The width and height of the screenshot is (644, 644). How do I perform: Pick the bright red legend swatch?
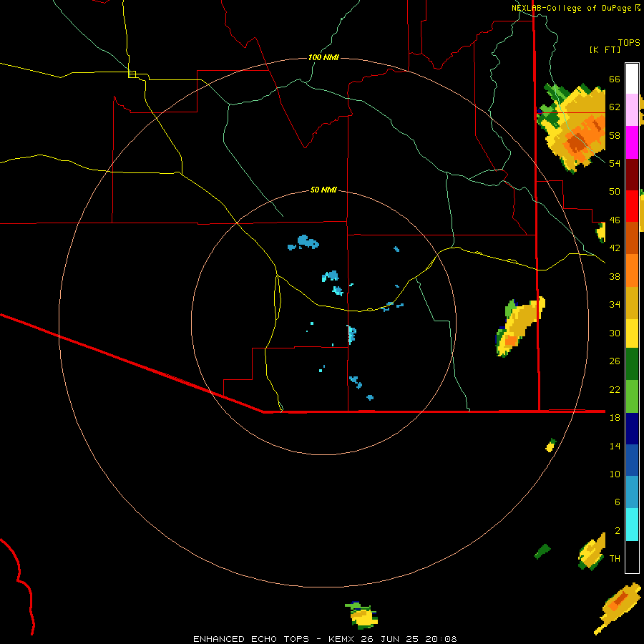[632, 206]
